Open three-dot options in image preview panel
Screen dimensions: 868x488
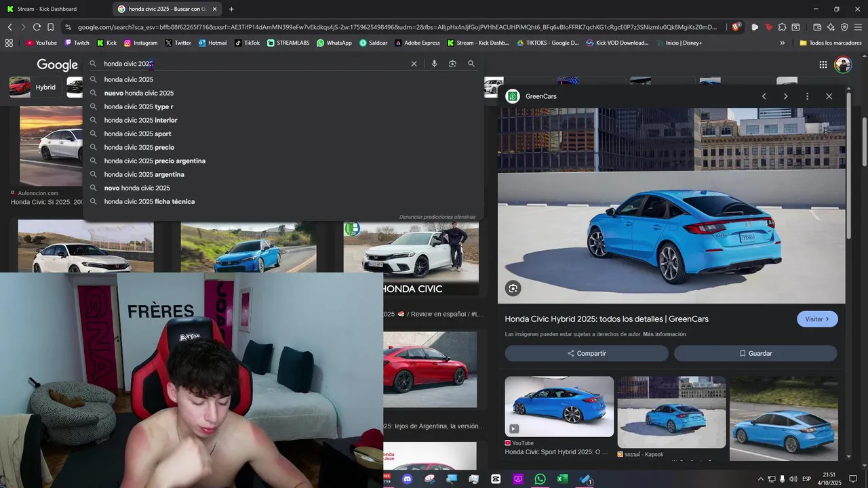[807, 96]
